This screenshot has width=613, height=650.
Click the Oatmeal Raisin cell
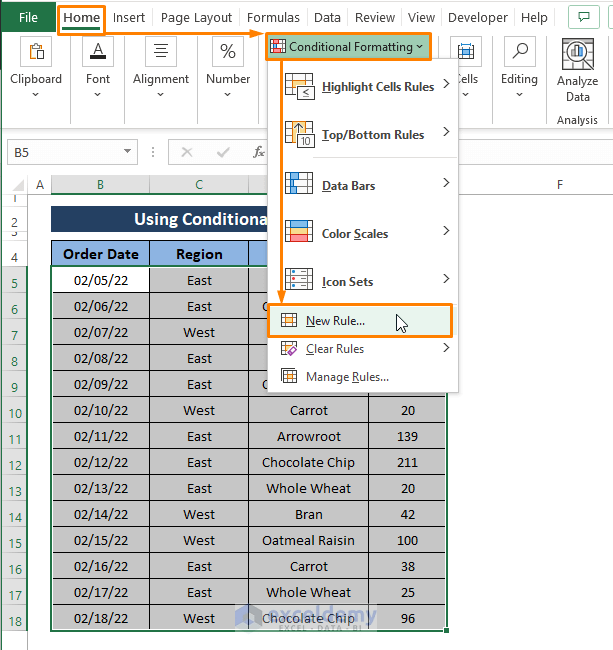coord(309,540)
